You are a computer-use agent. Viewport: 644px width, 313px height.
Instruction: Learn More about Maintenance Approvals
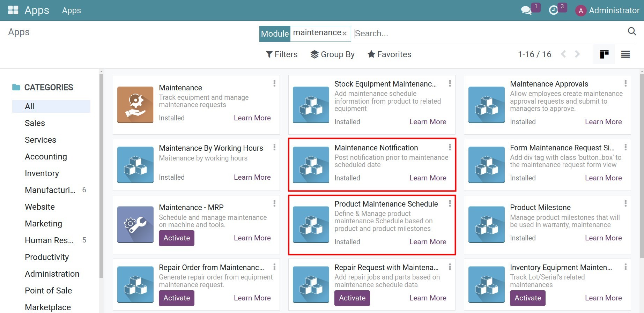click(x=603, y=122)
